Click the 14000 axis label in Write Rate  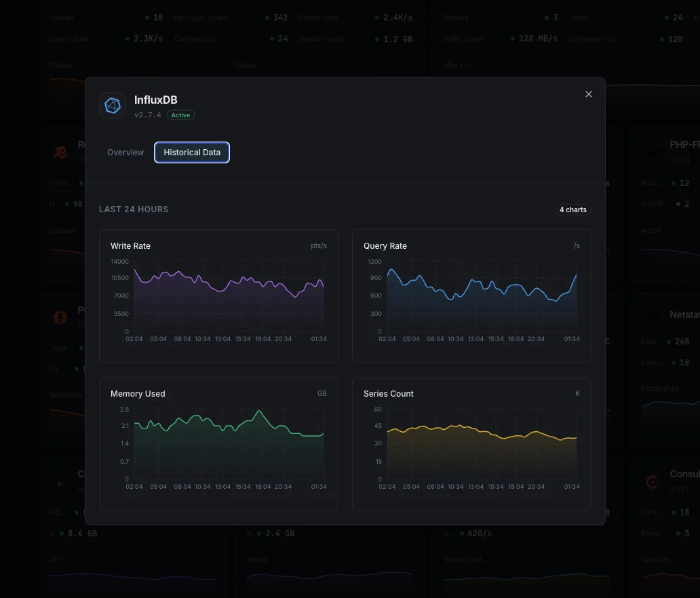pos(119,262)
